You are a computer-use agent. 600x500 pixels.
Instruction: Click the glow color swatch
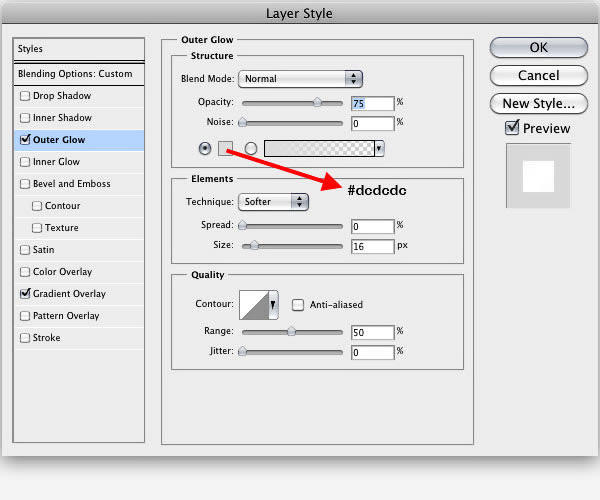tap(225, 148)
